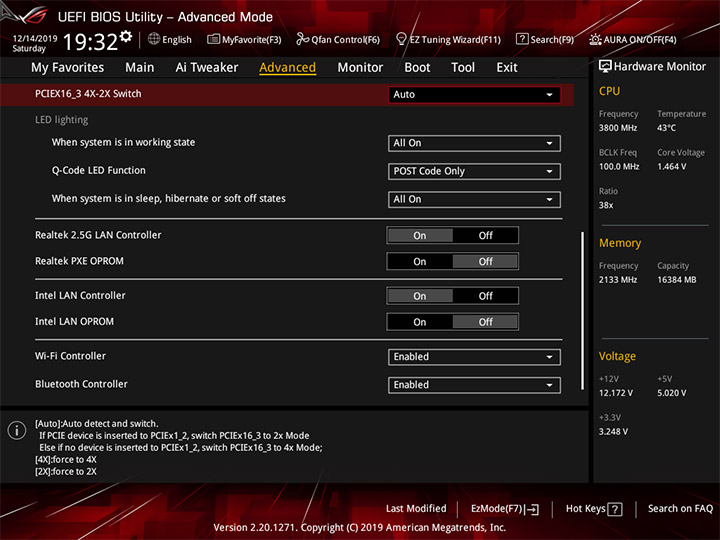This screenshot has height=540, width=720.
Task: Toggle AURA ON/OFF light icon
Action: click(x=595, y=39)
